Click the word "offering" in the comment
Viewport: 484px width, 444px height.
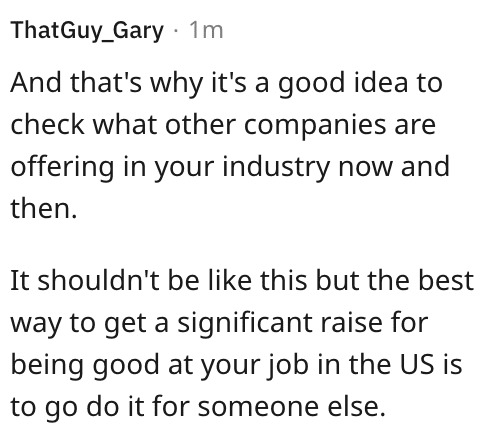(62, 168)
